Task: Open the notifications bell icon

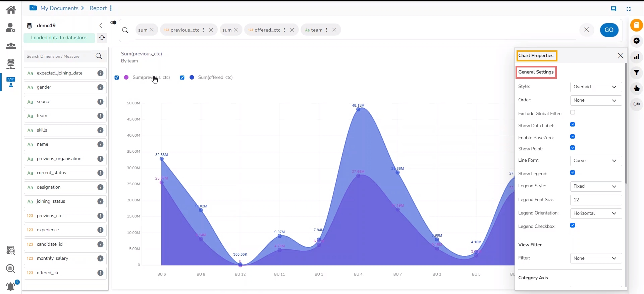Action: click(11, 286)
